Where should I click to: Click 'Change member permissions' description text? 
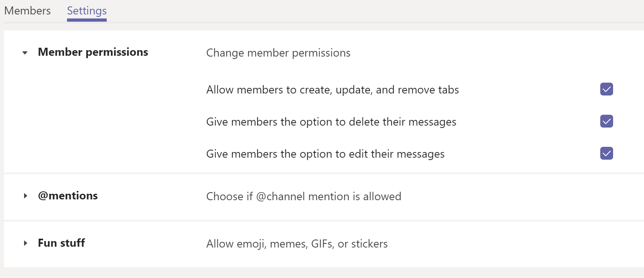278,53
